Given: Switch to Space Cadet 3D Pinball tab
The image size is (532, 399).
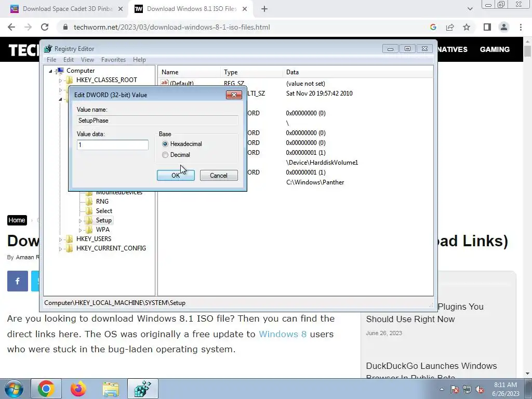Looking at the screenshot, I should (64, 9).
